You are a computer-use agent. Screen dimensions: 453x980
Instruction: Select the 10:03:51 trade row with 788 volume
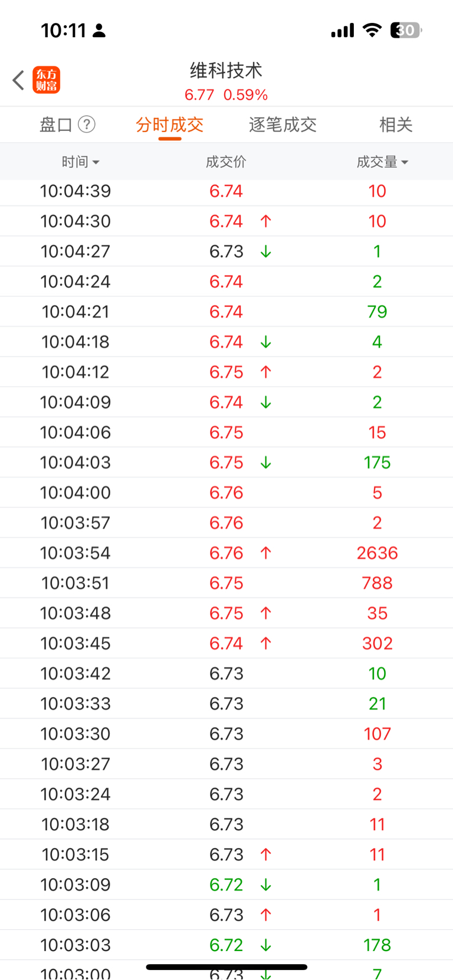click(226, 583)
